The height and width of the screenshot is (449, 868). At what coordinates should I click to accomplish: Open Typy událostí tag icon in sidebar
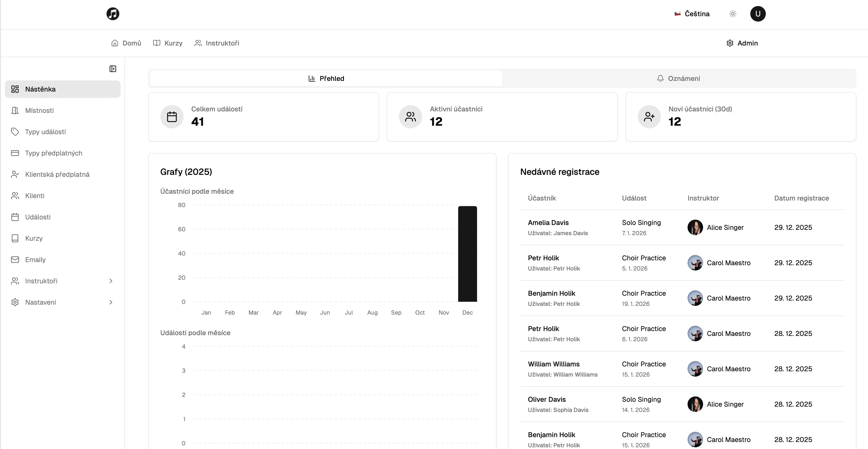point(15,132)
